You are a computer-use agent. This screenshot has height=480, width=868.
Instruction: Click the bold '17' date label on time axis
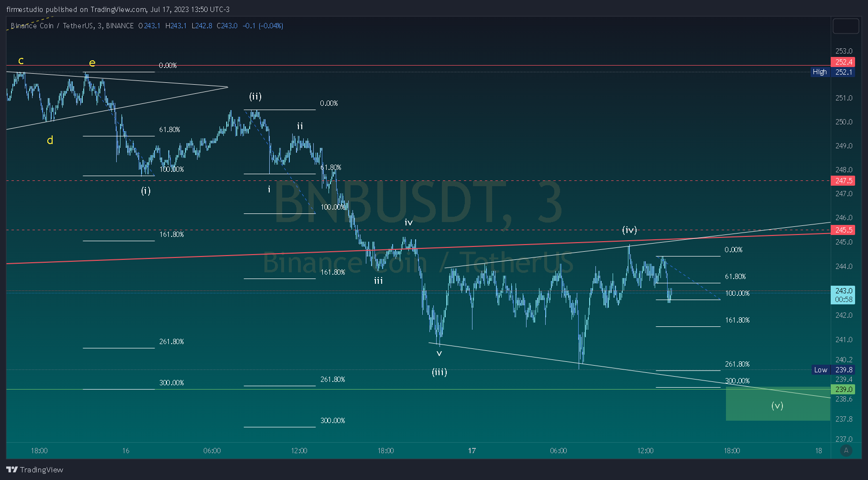pyautogui.click(x=472, y=451)
